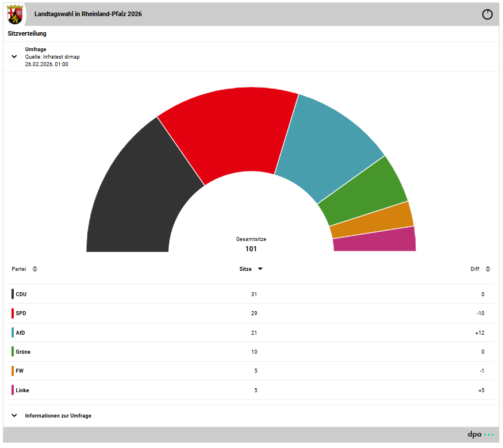Viewport: 503px width, 448px height.
Task: Click the date 26.02.2026, 01:00
Action: pyautogui.click(x=47, y=64)
